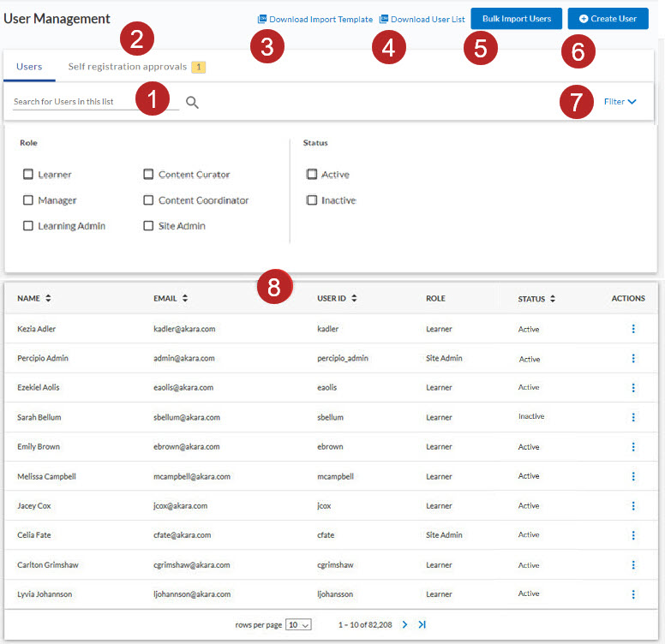Click Bulk Import Users button

[516, 19]
